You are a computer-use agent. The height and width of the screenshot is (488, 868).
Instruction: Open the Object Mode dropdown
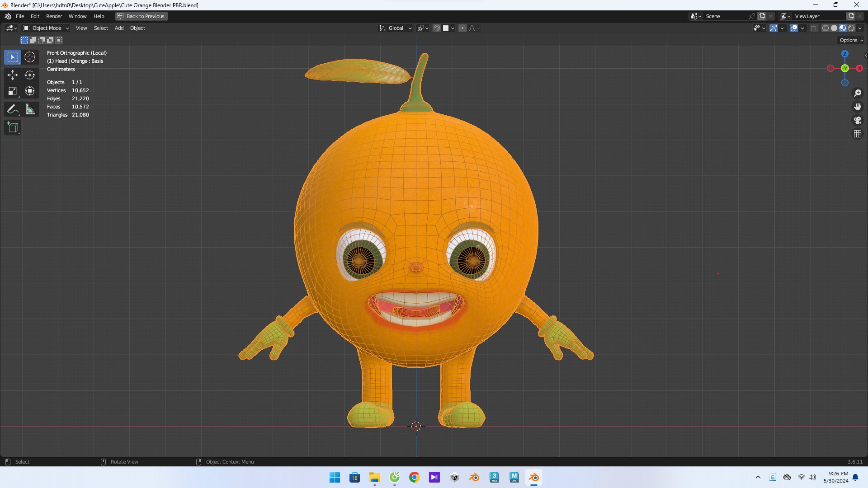coord(46,28)
